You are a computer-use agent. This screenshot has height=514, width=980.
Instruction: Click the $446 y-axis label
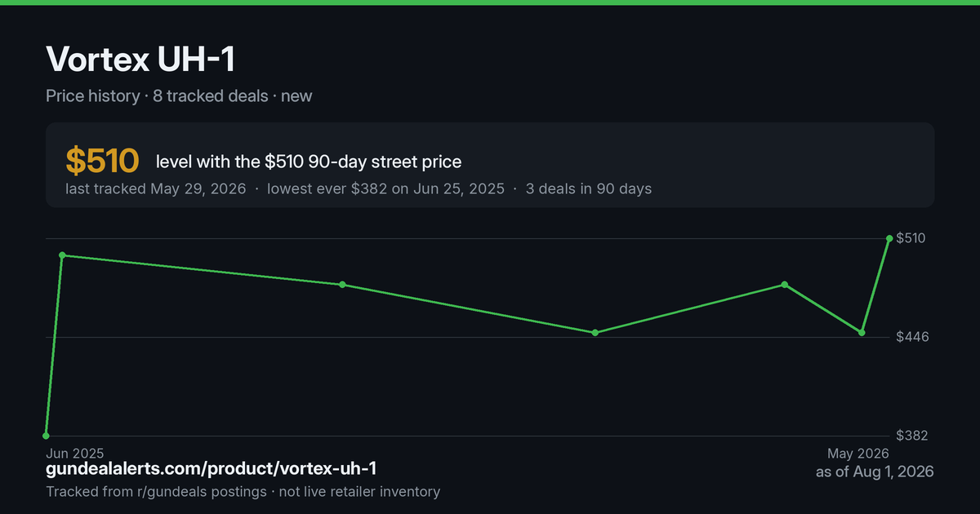click(911, 337)
